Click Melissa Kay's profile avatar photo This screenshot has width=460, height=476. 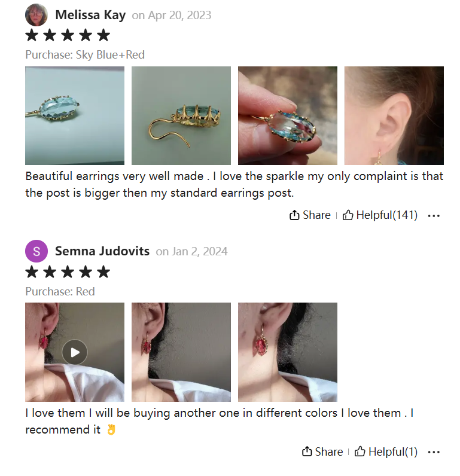point(36,14)
